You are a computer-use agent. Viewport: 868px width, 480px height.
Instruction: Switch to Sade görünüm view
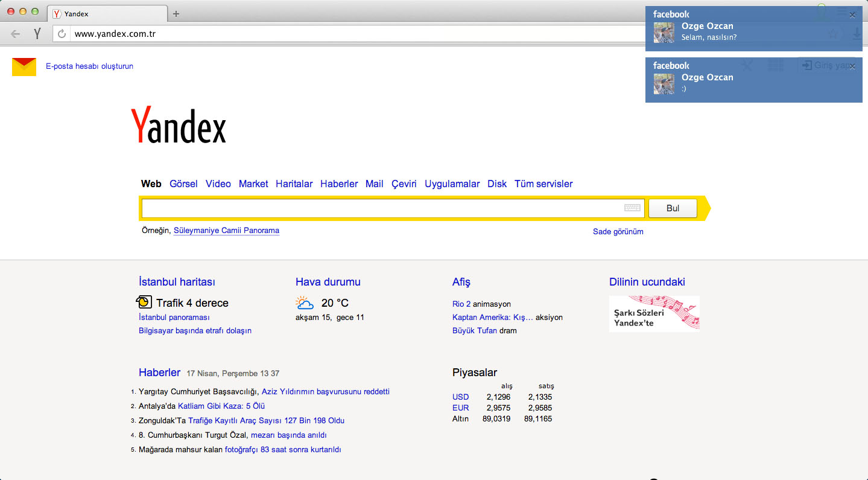tap(618, 232)
